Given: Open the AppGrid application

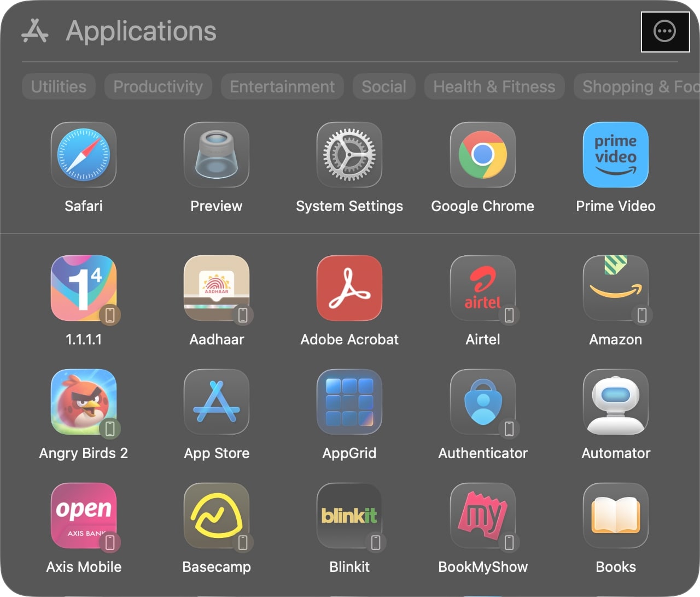Looking at the screenshot, I should point(349,402).
